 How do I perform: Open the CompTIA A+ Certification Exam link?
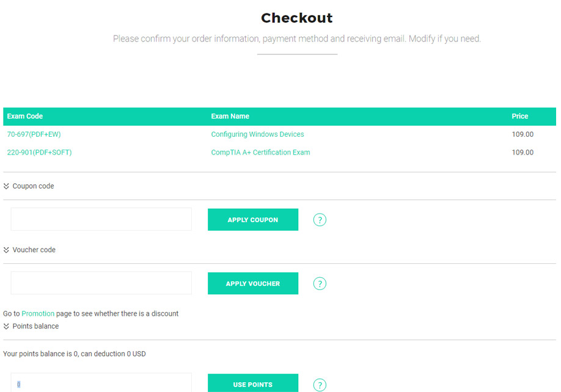pos(260,152)
